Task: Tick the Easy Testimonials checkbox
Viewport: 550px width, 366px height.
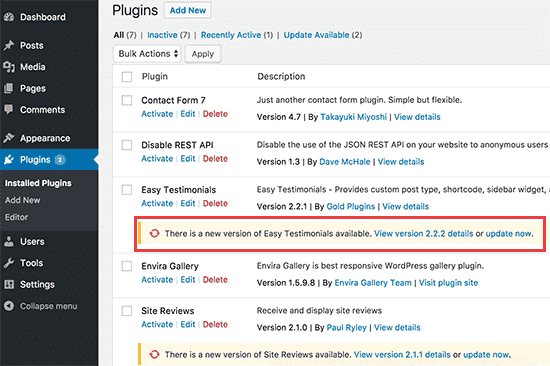Action: point(127,190)
